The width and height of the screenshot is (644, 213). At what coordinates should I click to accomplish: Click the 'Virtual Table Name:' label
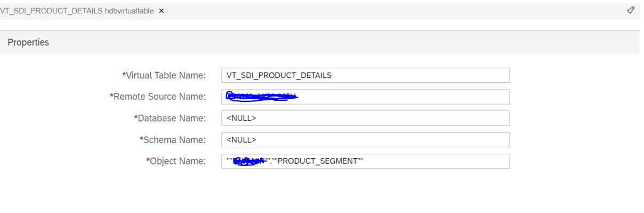click(166, 75)
